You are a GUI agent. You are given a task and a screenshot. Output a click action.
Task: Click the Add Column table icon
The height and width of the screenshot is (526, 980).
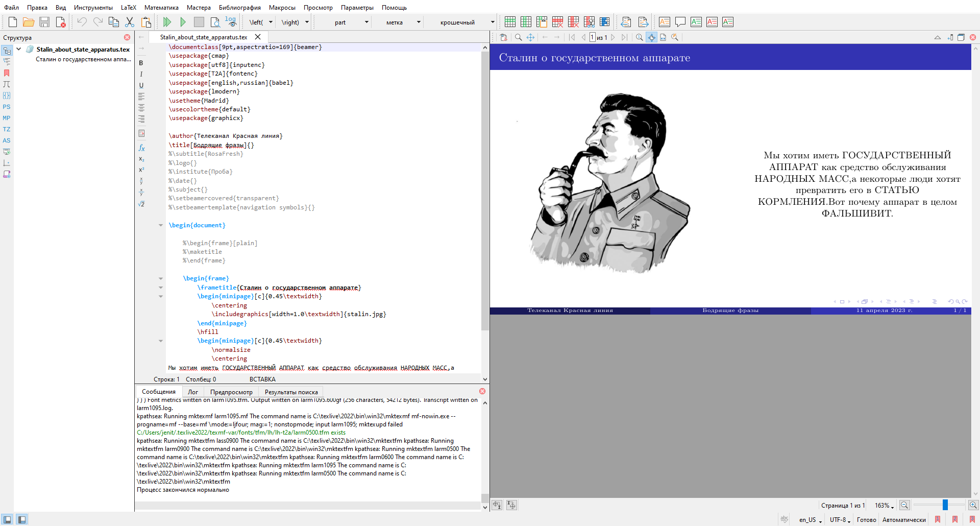526,22
